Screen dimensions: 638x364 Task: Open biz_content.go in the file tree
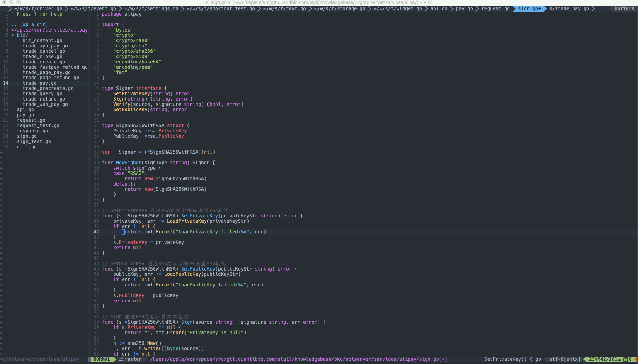42,40
